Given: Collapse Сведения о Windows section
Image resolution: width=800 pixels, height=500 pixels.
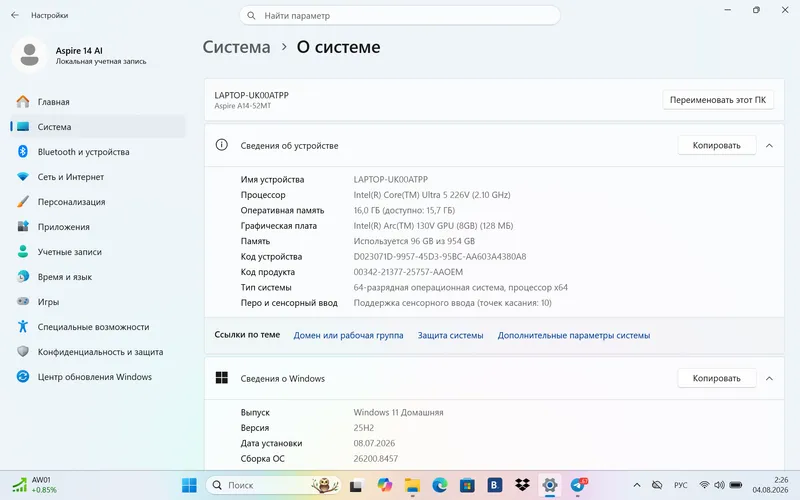Looking at the screenshot, I should tap(769, 378).
